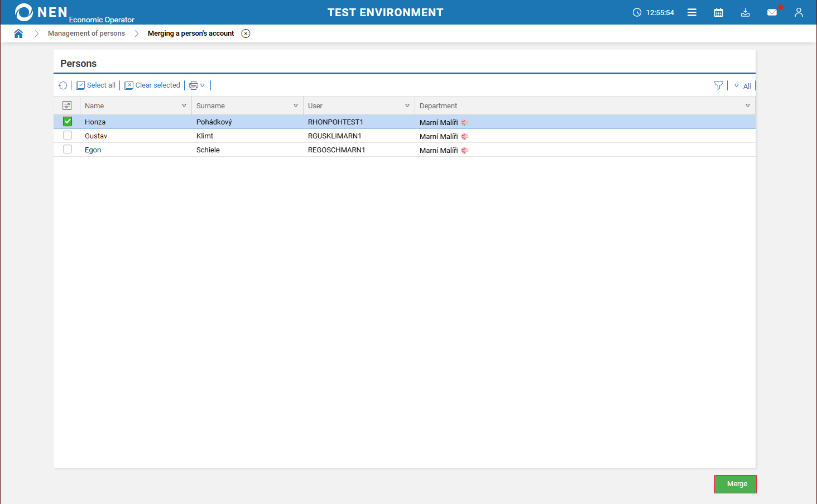
Task: Check the Gustav Klimt row checkbox
Action: click(68, 136)
